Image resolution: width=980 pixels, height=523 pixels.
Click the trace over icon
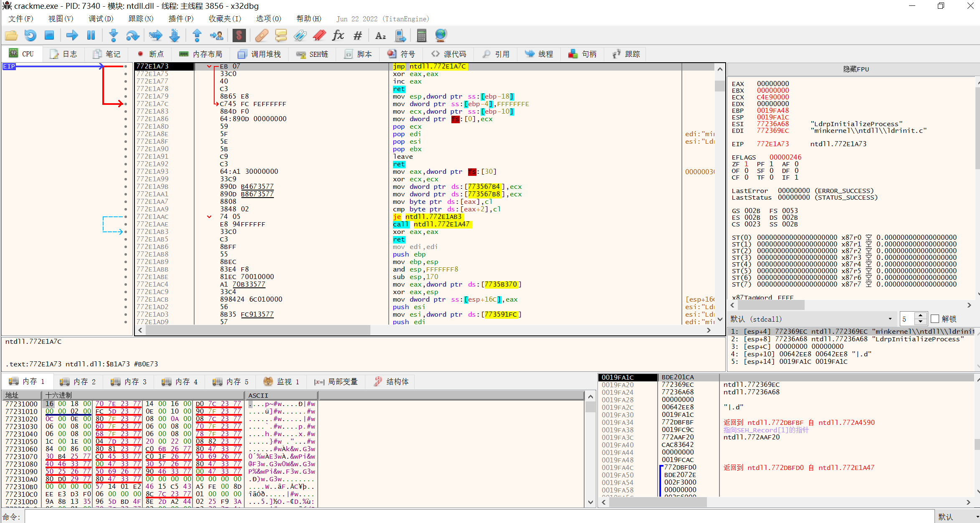[x=175, y=36]
